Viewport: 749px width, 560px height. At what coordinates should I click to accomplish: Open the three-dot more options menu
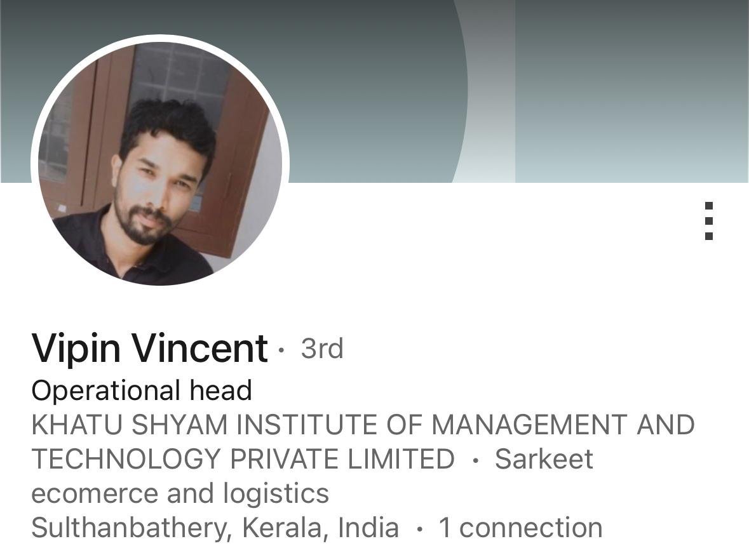click(x=709, y=220)
